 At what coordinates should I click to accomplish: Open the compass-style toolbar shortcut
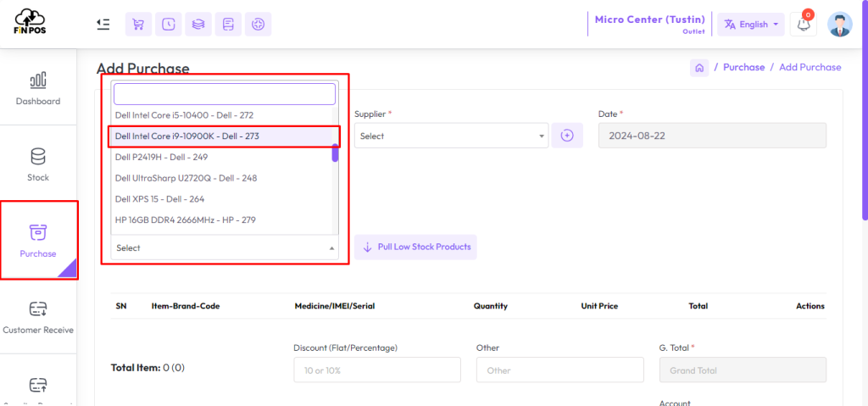click(258, 25)
